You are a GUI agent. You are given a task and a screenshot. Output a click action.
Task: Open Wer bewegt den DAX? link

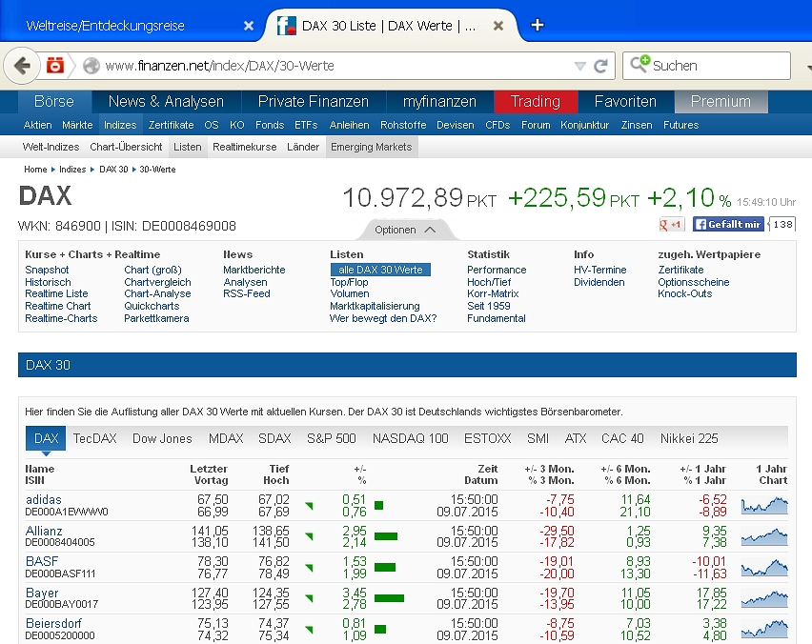tap(383, 318)
